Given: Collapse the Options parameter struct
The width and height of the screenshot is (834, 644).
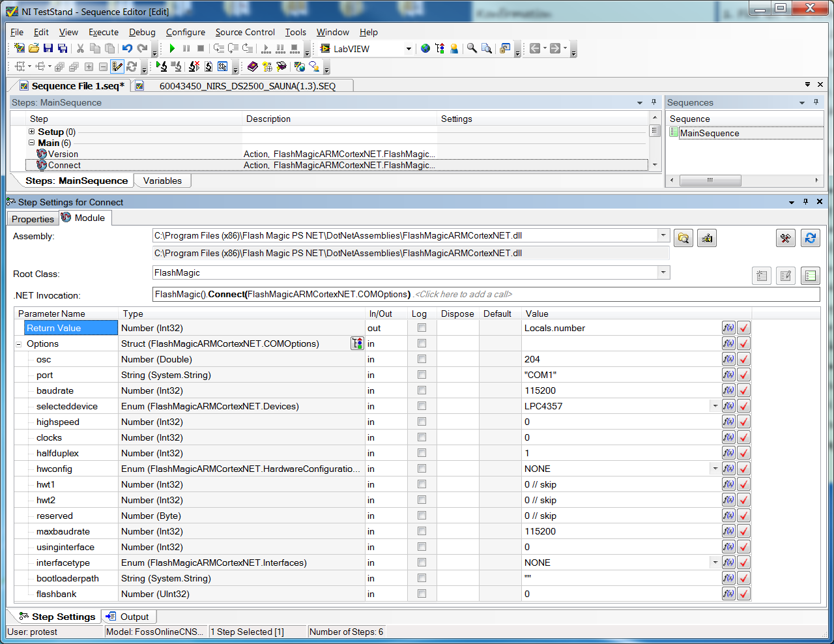Looking at the screenshot, I should [x=19, y=344].
